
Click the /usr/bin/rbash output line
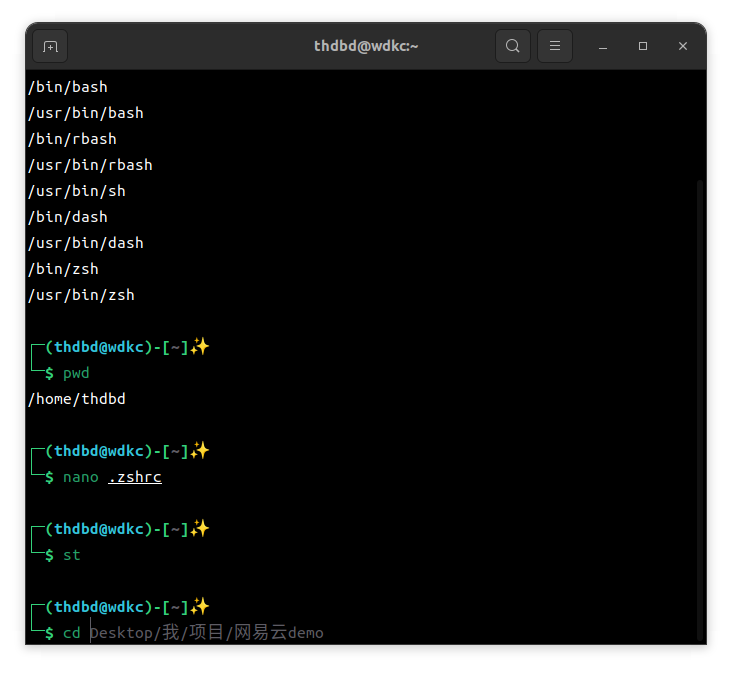coord(90,165)
